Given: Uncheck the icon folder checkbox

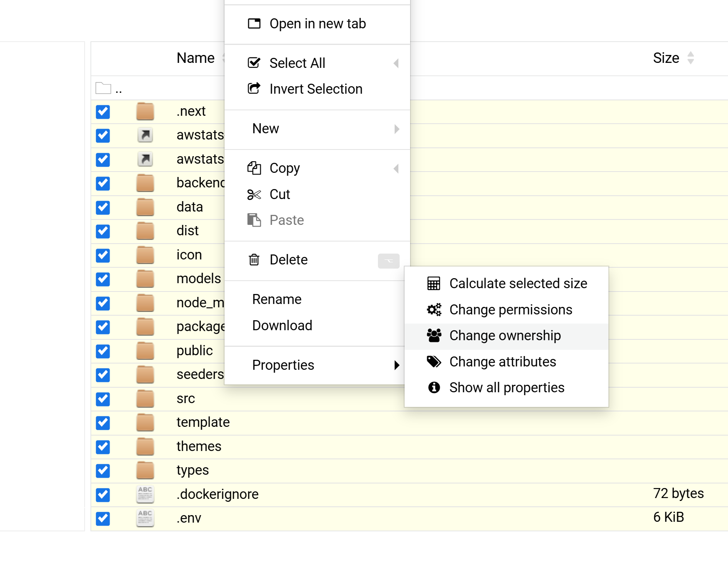Looking at the screenshot, I should pos(103,255).
